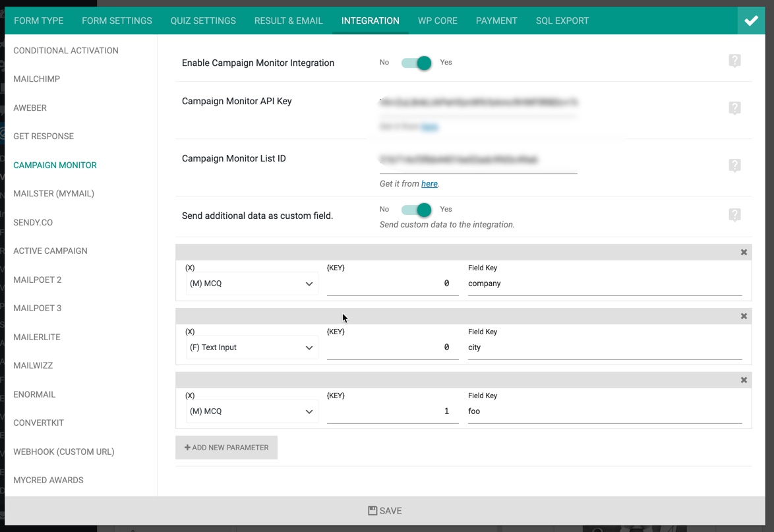The width and height of the screenshot is (774, 532).
Task: Open the SQL EXPORT tab
Action: tap(562, 20)
